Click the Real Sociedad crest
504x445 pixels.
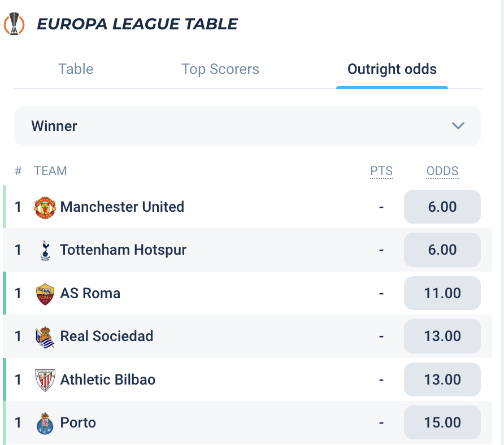click(x=45, y=337)
